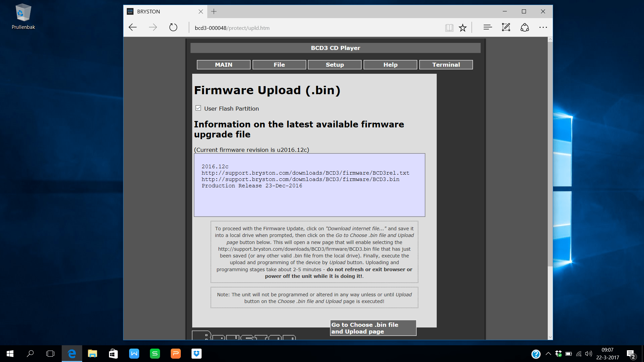The image size is (644, 362).
Task: Open Edge's more actions ellipsis menu
Action: click(x=543, y=27)
